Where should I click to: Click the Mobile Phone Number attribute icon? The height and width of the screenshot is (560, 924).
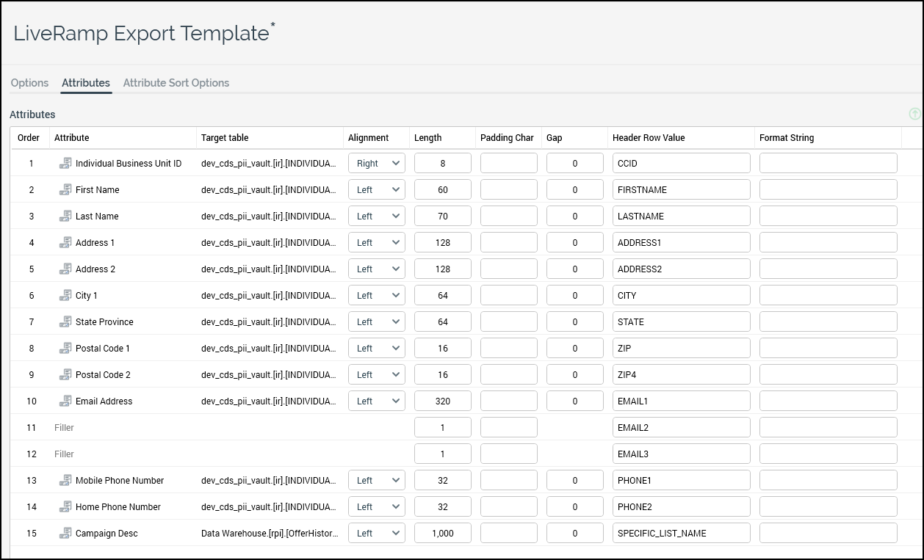pyautogui.click(x=65, y=480)
